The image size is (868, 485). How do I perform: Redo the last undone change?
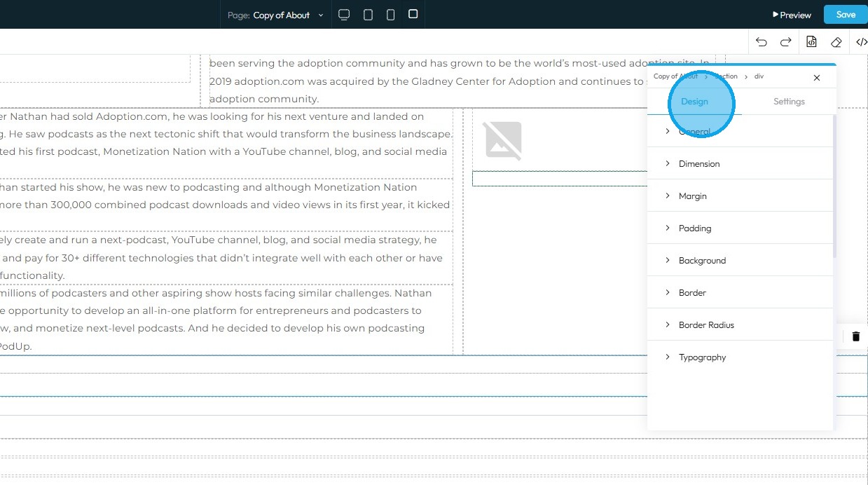coord(786,42)
